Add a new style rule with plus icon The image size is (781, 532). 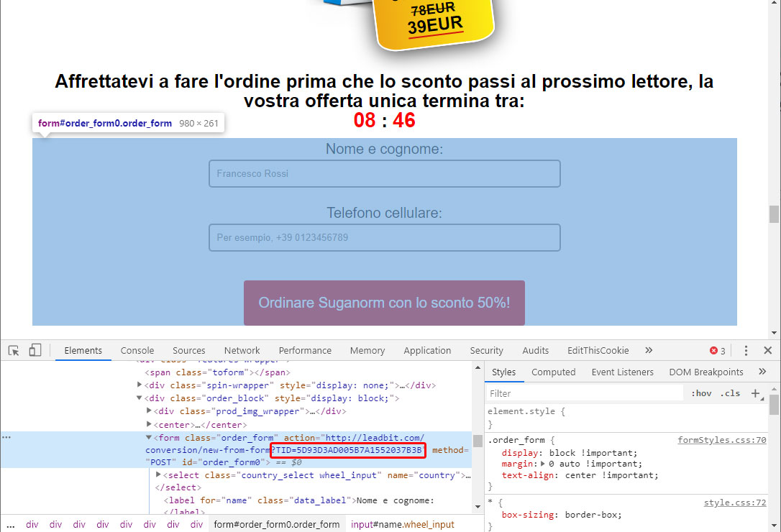coord(756,393)
